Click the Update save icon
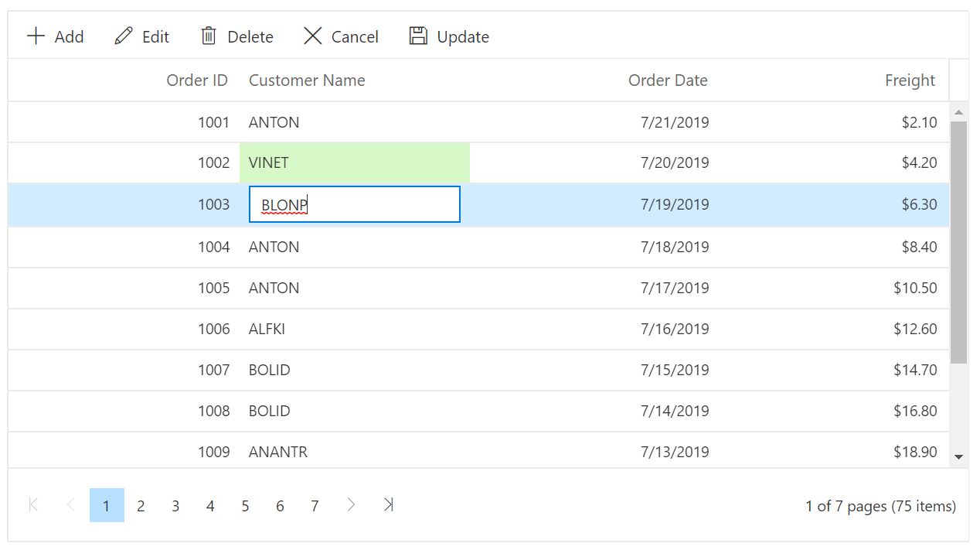 [418, 36]
